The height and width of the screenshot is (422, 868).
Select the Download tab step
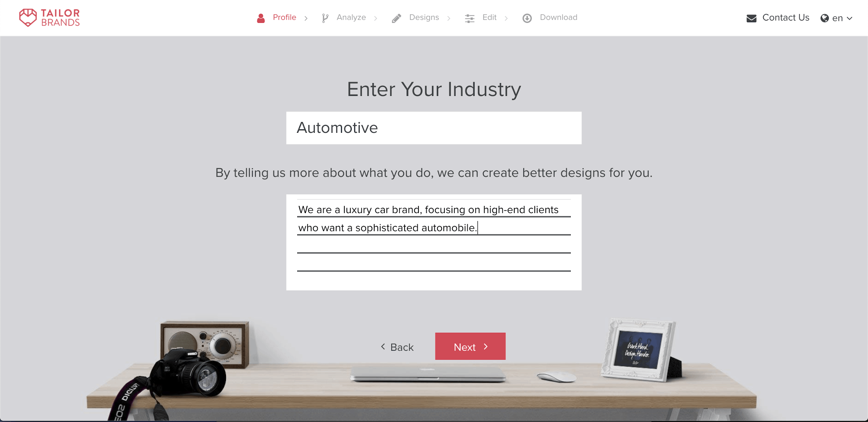coord(549,18)
